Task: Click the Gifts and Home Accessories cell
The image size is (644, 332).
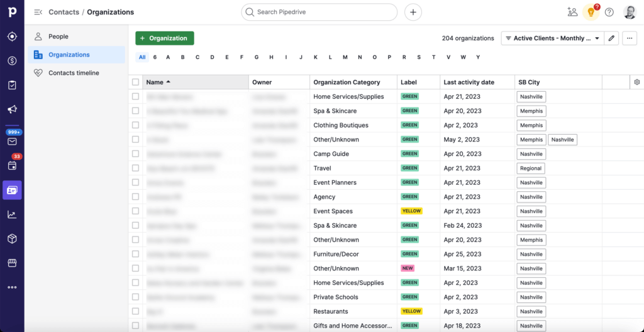Action: pyautogui.click(x=353, y=326)
